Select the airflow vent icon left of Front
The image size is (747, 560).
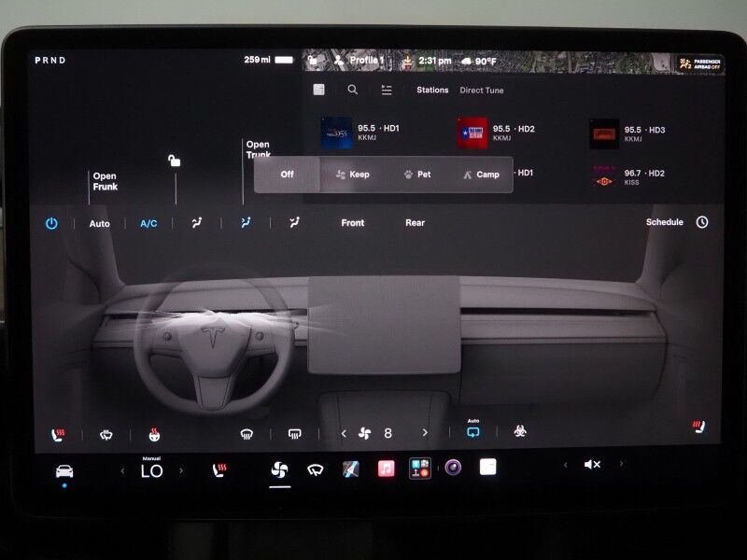point(294,222)
